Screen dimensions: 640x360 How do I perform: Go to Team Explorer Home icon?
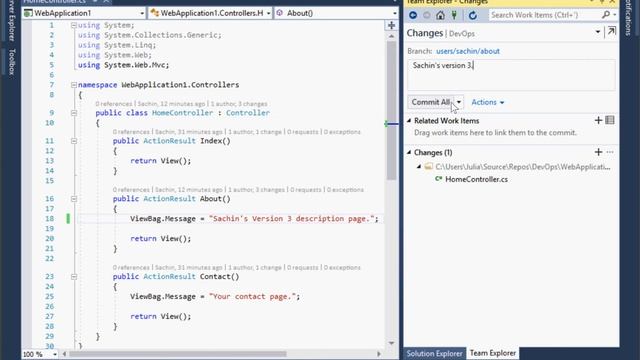(440, 15)
